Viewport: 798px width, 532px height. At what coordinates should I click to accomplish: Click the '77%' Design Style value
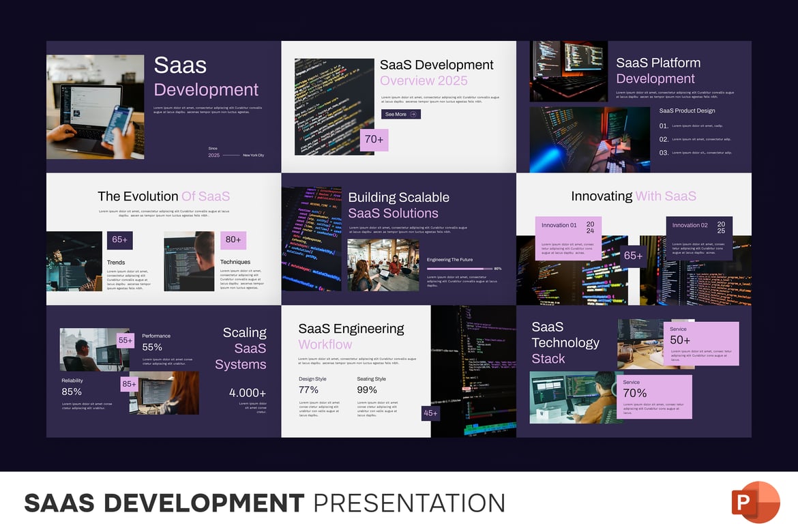coord(308,390)
